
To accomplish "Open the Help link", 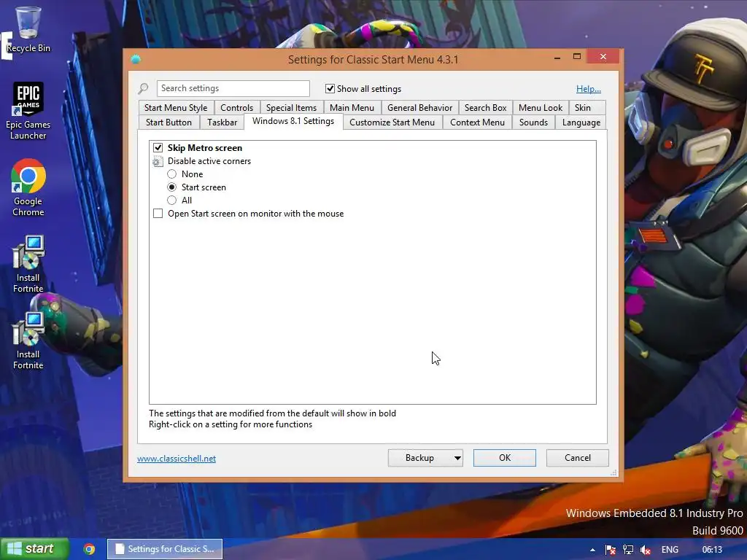I will (x=589, y=88).
